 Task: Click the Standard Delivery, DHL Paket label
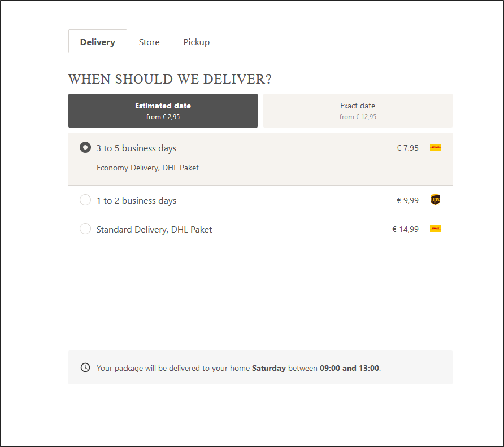point(154,229)
